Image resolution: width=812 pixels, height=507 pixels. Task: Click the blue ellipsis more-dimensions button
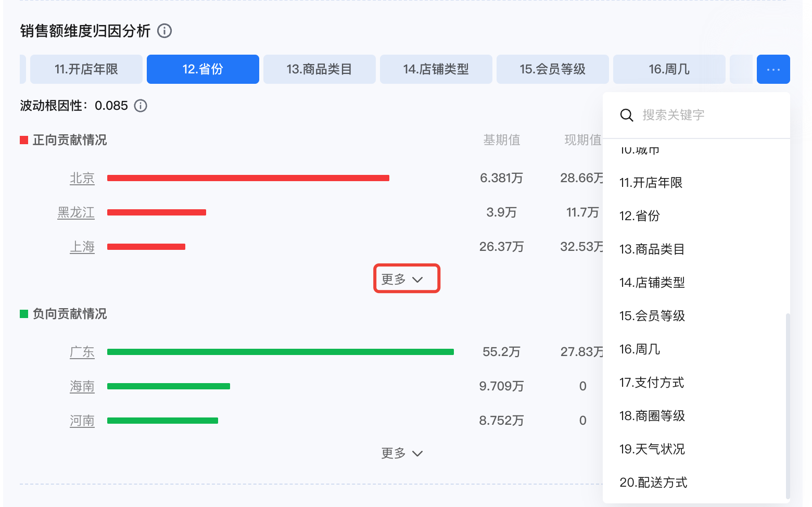773,69
